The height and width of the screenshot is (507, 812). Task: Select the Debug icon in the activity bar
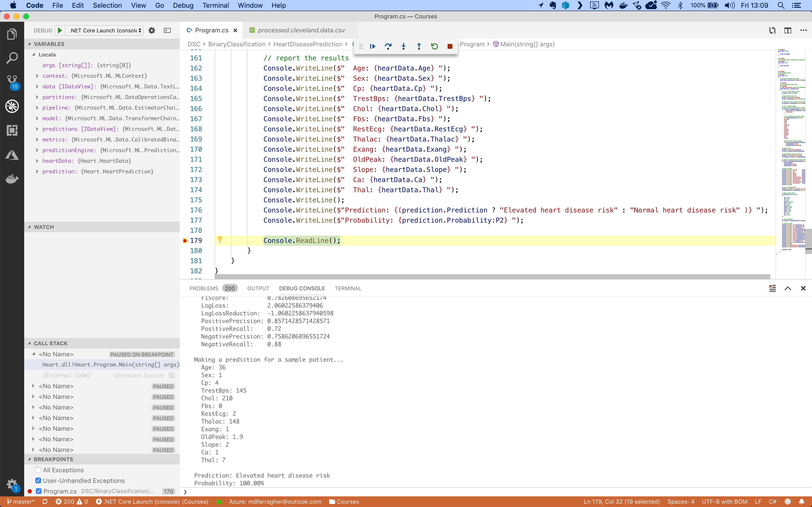(x=12, y=106)
